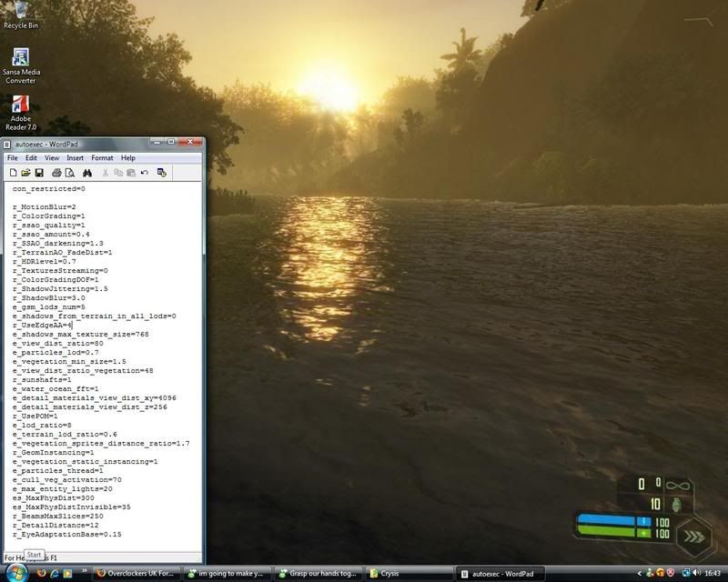
Task: Switch to "im going to make y..." taskbar window
Action: click(x=227, y=574)
